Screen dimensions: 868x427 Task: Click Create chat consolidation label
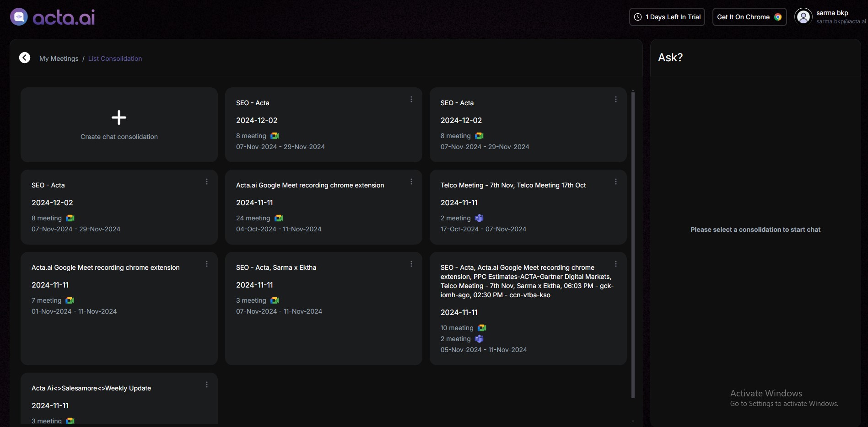click(x=119, y=137)
